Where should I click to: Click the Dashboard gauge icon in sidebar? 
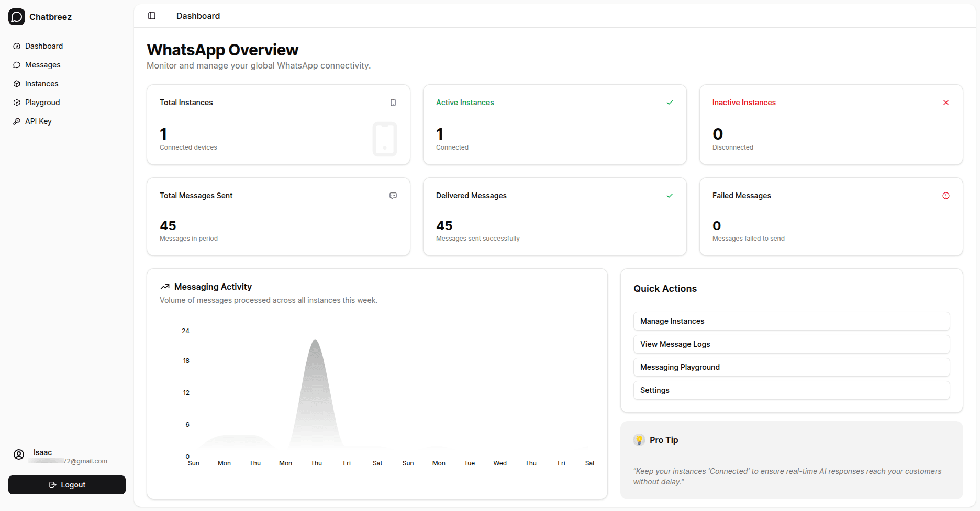[17, 46]
